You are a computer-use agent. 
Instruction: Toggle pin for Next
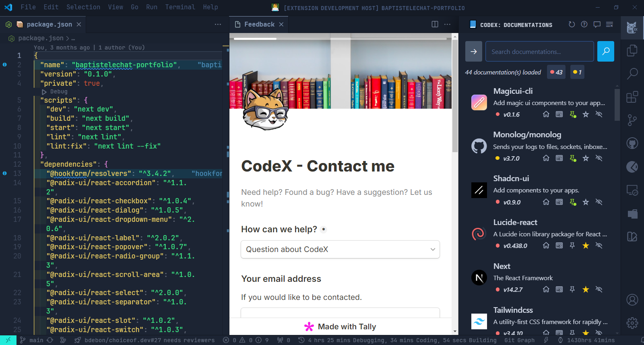(572, 289)
